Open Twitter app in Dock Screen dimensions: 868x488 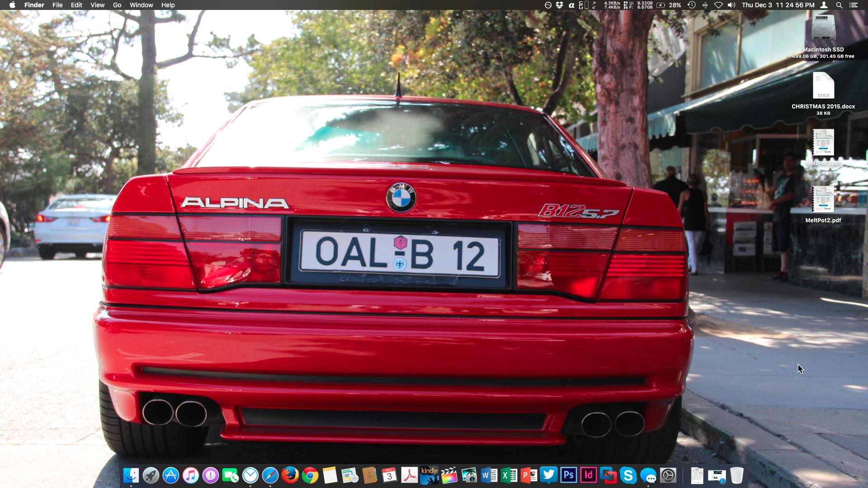point(549,475)
